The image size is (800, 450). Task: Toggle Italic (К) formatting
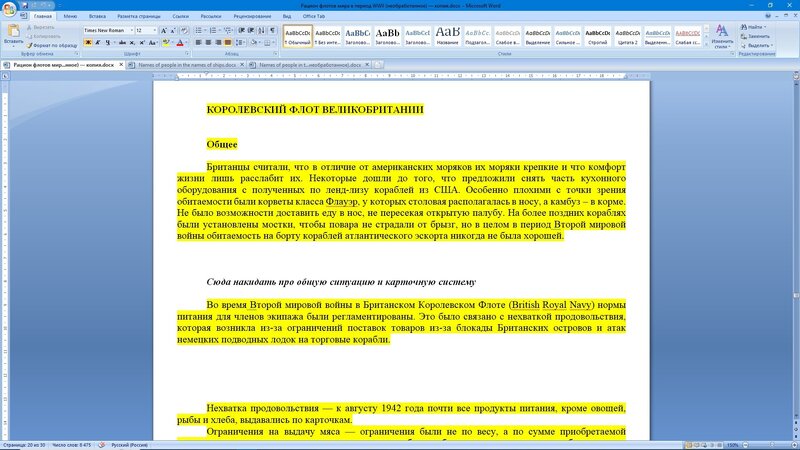(97, 43)
